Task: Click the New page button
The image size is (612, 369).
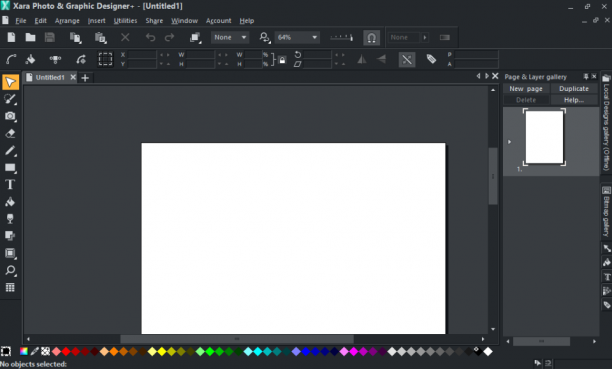Action: (x=526, y=89)
